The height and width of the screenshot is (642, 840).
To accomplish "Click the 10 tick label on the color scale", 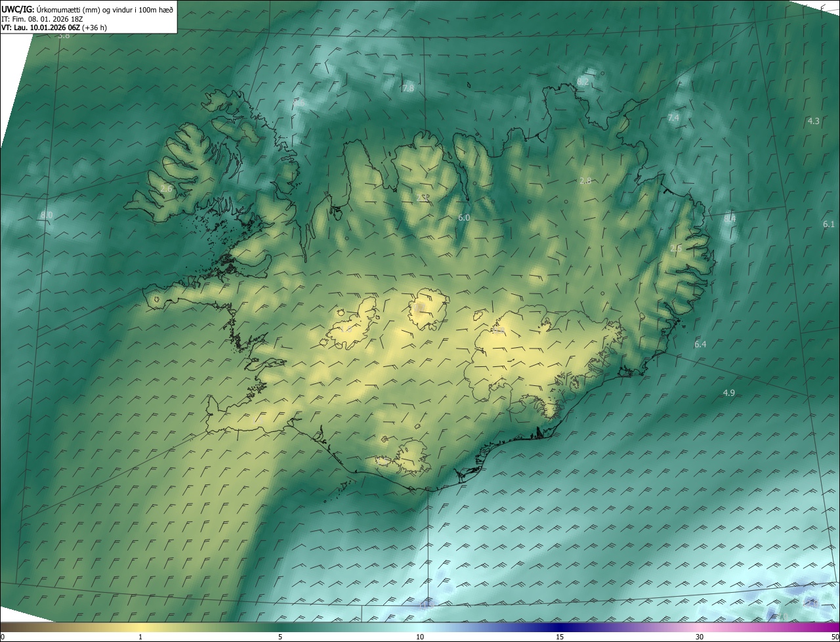I will (420, 637).
